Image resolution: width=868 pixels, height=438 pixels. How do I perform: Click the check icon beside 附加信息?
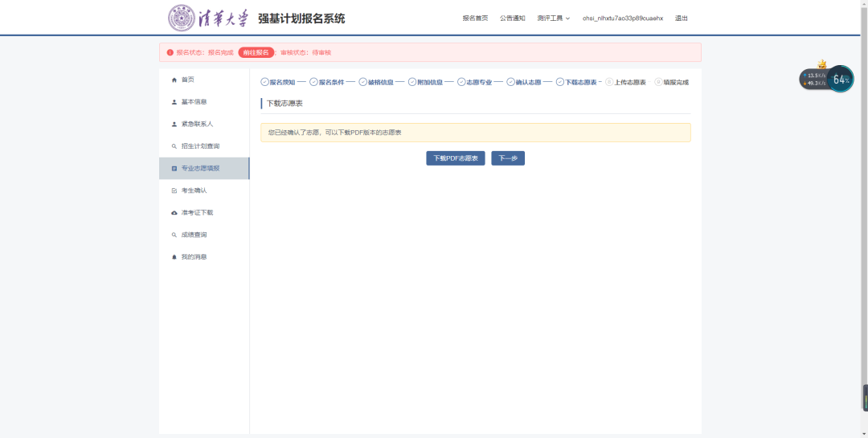[412, 82]
